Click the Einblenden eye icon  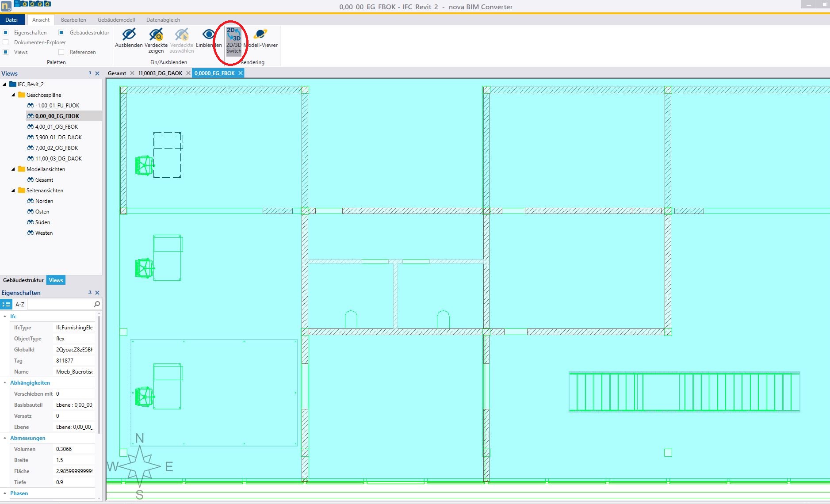[x=209, y=35]
